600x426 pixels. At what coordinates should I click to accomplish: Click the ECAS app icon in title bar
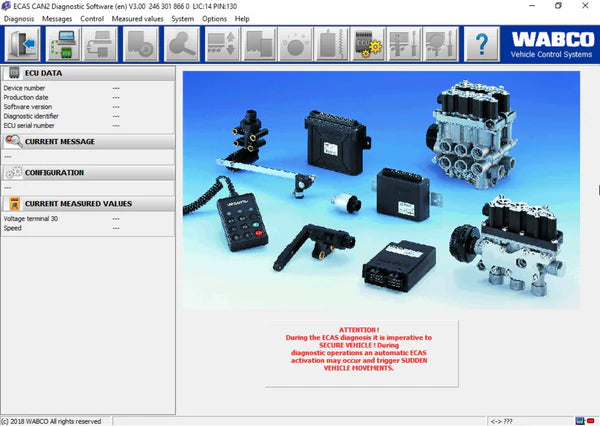6,6
